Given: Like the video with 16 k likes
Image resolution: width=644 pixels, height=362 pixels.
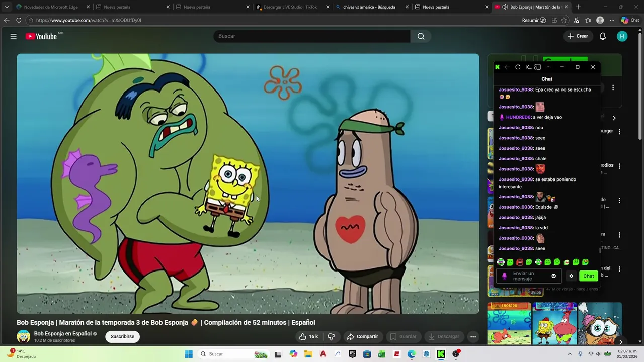Looking at the screenshot, I should click(x=308, y=337).
